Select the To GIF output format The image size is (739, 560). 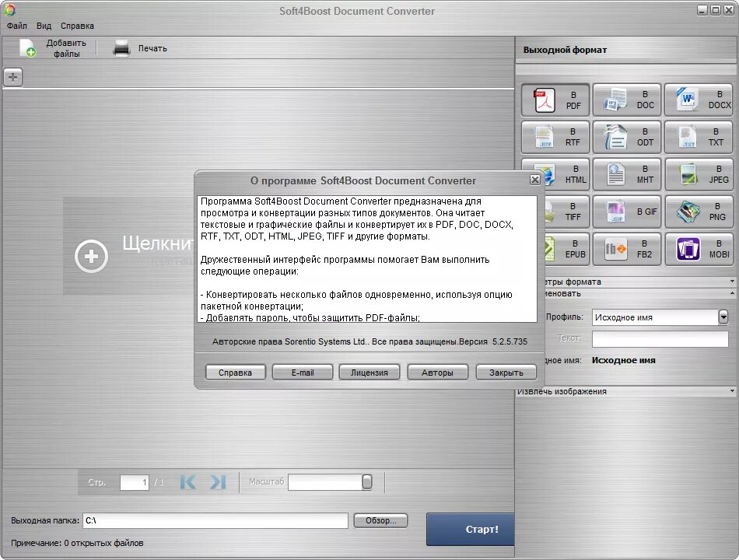tap(627, 212)
